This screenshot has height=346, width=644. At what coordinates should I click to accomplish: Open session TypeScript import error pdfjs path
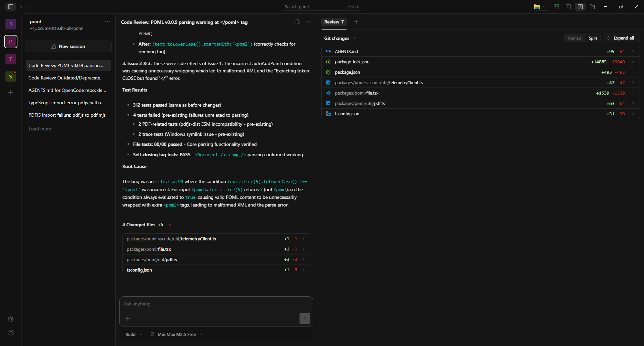click(68, 103)
